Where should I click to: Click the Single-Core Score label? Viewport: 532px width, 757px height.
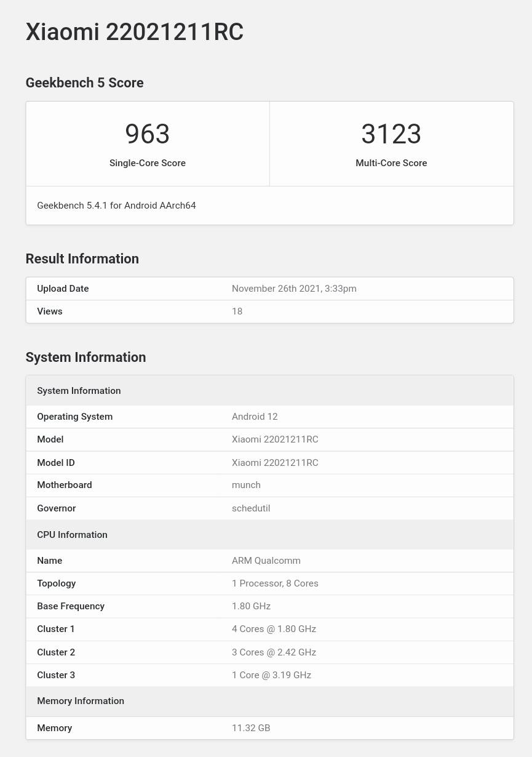tap(147, 163)
